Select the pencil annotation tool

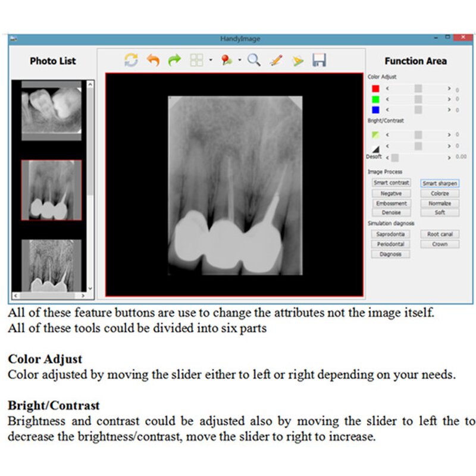point(275,60)
